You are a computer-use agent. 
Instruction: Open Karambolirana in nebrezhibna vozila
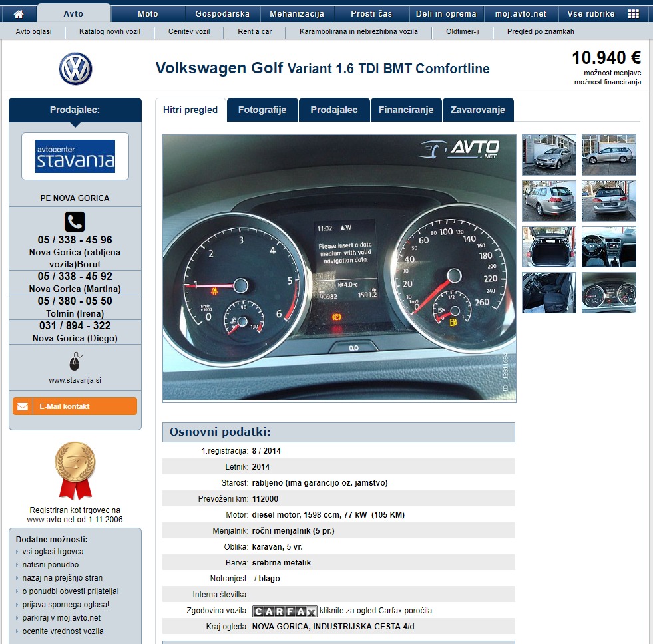click(359, 31)
